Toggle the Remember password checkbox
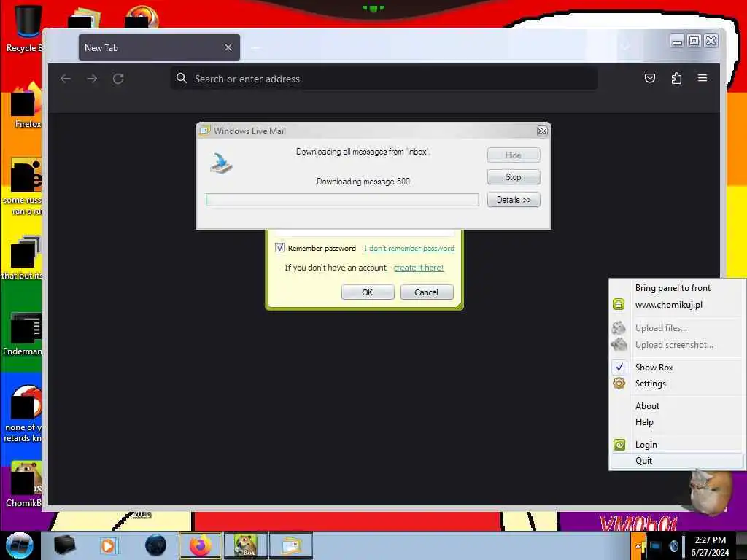The width and height of the screenshot is (747, 560). pos(279,248)
